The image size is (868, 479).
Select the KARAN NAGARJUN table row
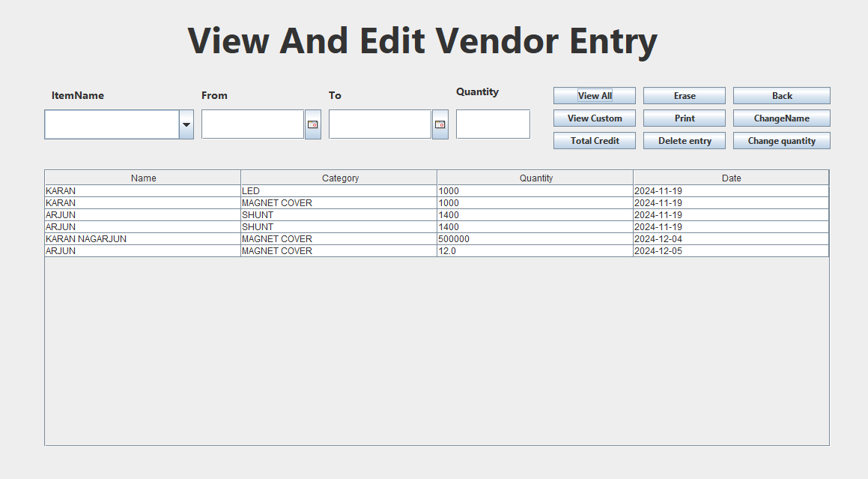point(300,238)
